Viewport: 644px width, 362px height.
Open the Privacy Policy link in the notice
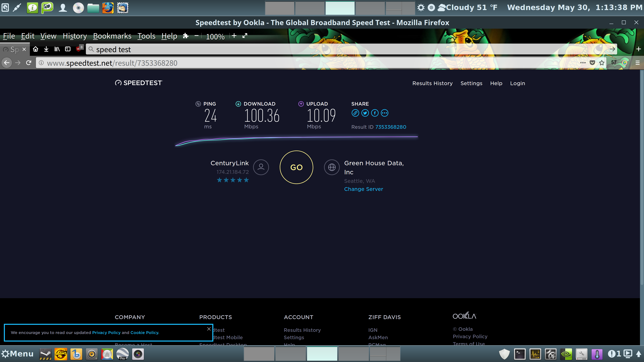tap(106, 333)
